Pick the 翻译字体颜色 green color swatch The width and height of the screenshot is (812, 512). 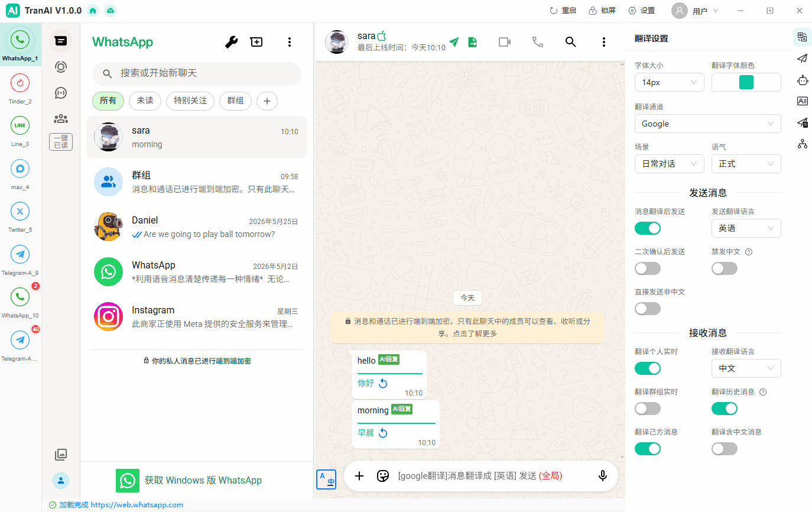click(x=746, y=82)
